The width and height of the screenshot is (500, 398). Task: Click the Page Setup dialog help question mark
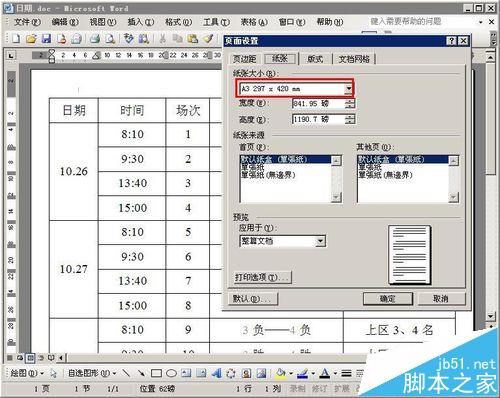451,41
